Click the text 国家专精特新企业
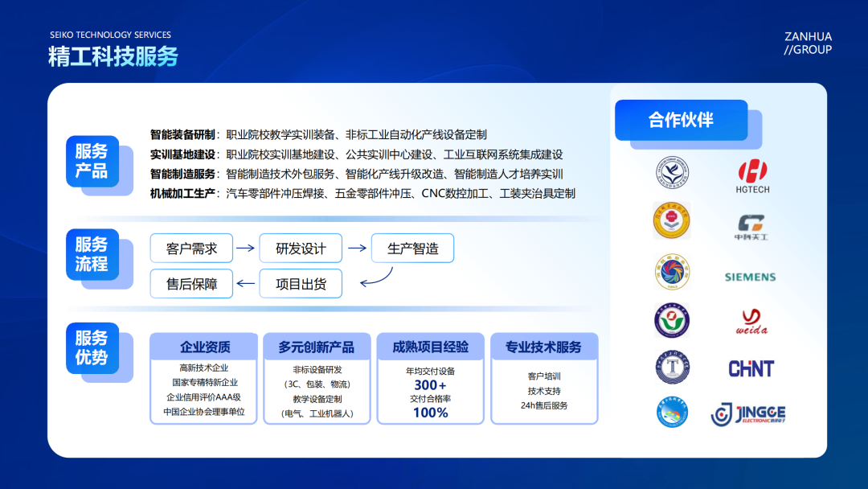This screenshot has height=489, width=868. pyautogui.click(x=204, y=382)
